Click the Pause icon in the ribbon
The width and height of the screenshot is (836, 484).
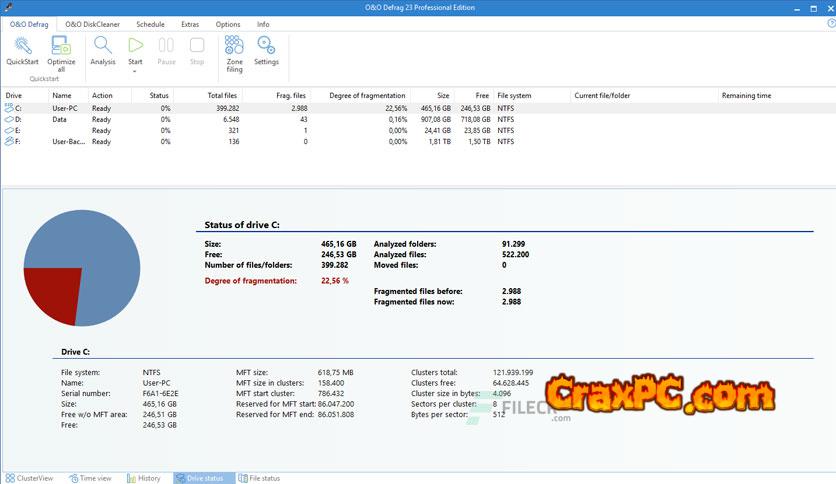pos(166,47)
